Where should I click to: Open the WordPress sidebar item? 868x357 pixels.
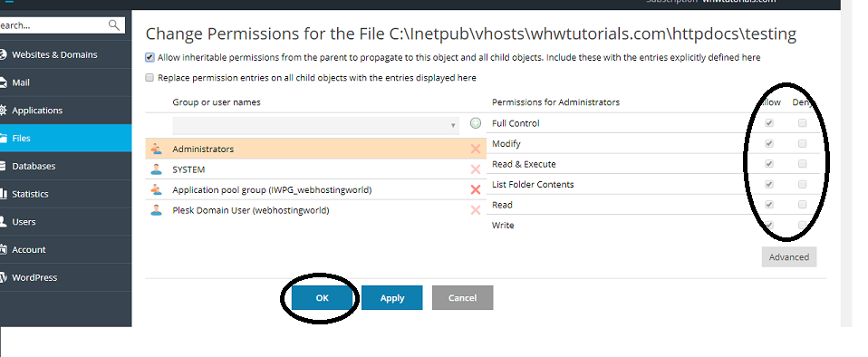[x=34, y=277]
